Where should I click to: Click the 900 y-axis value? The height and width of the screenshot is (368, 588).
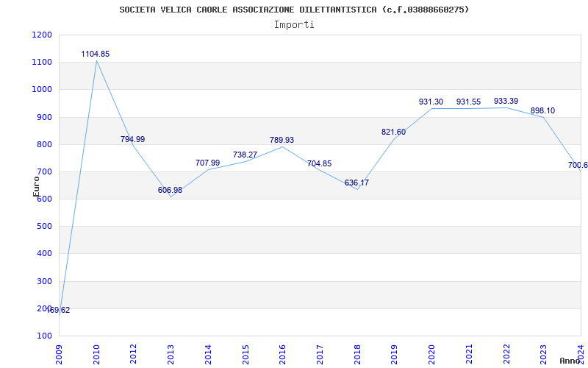[x=44, y=117]
